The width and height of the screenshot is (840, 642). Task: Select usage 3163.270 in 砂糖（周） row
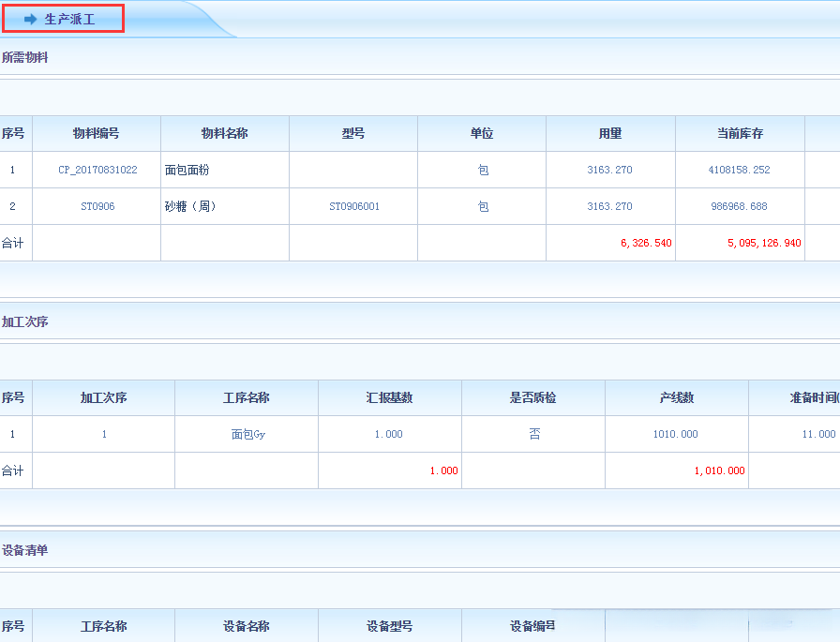coord(609,206)
